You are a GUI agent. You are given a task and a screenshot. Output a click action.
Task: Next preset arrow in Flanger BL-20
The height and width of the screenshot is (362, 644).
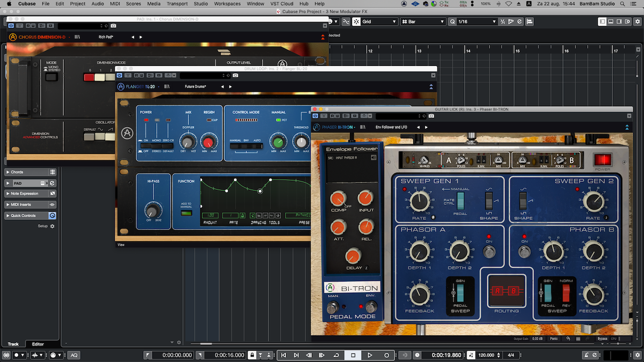point(230,86)
